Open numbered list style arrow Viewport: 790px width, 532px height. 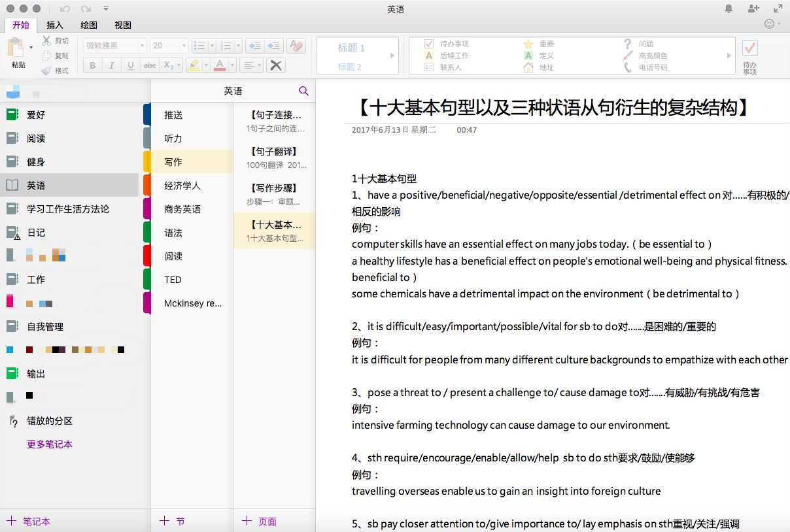[x=238, y=46]
